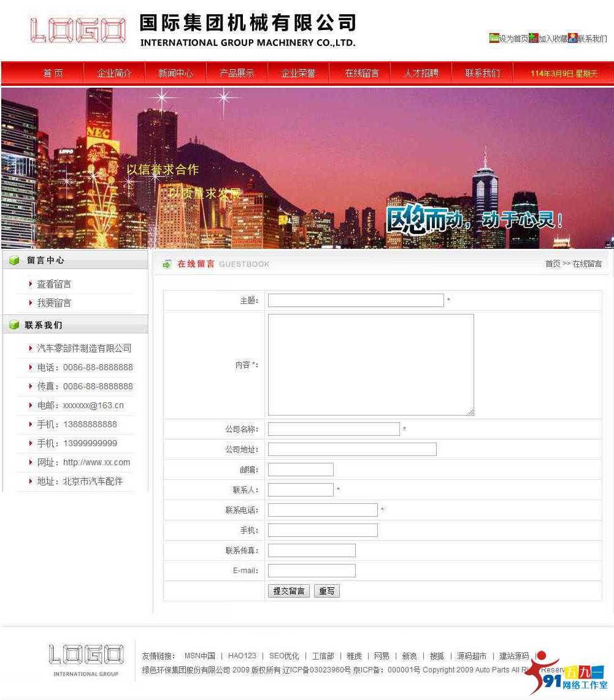This screenshot has width=614, height=700.
Task: Reset the form with 重写 button
Action: pos(326,591)
